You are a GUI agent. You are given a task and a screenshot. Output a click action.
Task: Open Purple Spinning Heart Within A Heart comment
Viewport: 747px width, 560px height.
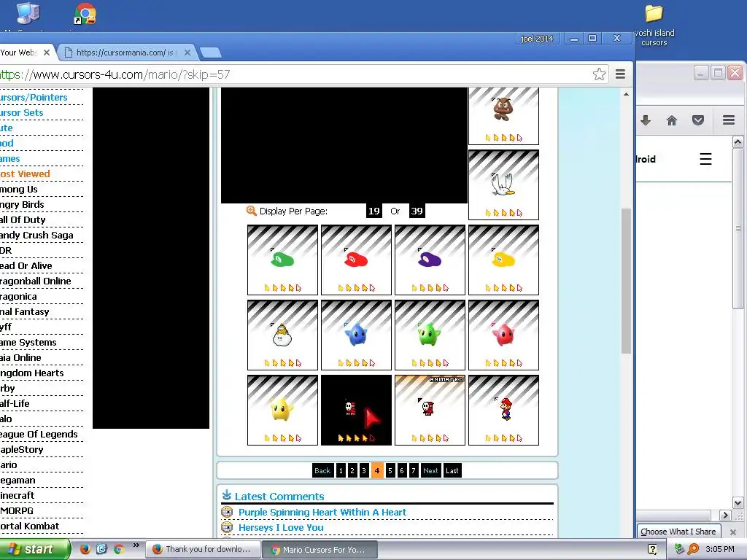(x=322, y=513)
